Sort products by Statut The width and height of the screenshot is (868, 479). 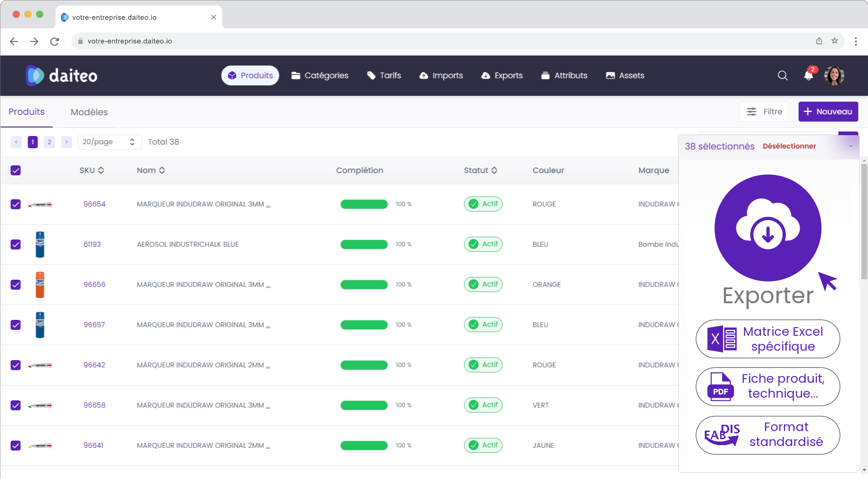tap(494, 170)
